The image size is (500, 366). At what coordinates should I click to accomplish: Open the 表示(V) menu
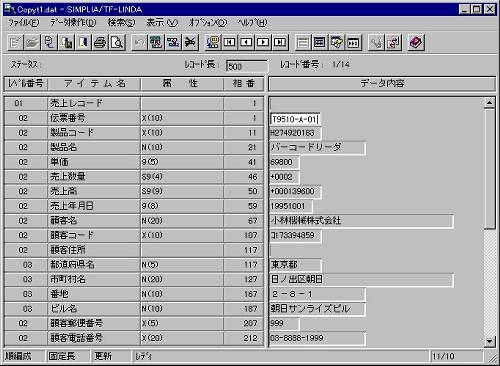162,23
